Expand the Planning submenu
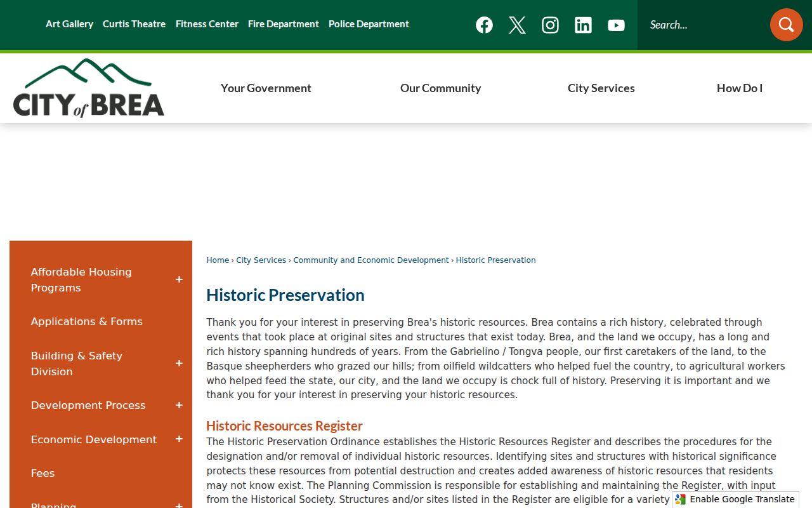812x508 pixels. pyautogui.click(x=179, y=505)
